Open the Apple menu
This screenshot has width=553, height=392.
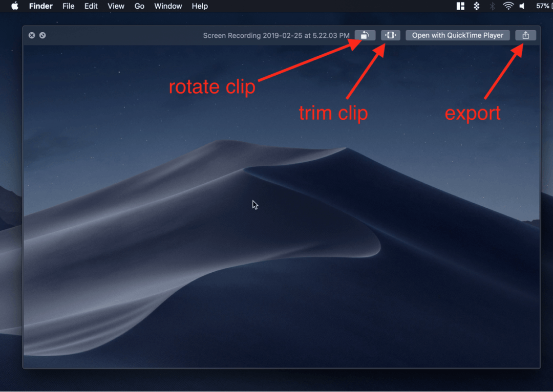(14, 6)
